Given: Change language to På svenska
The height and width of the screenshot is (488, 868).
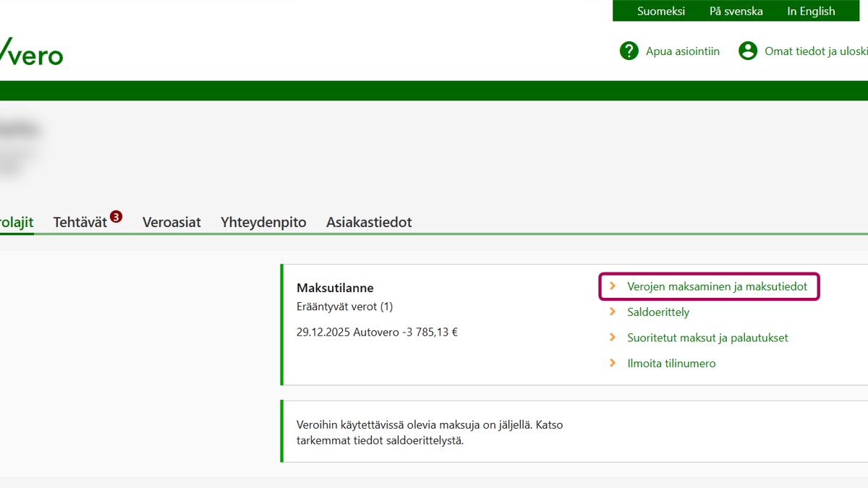Looking at the screenshot, I should (x=736, y=11).
